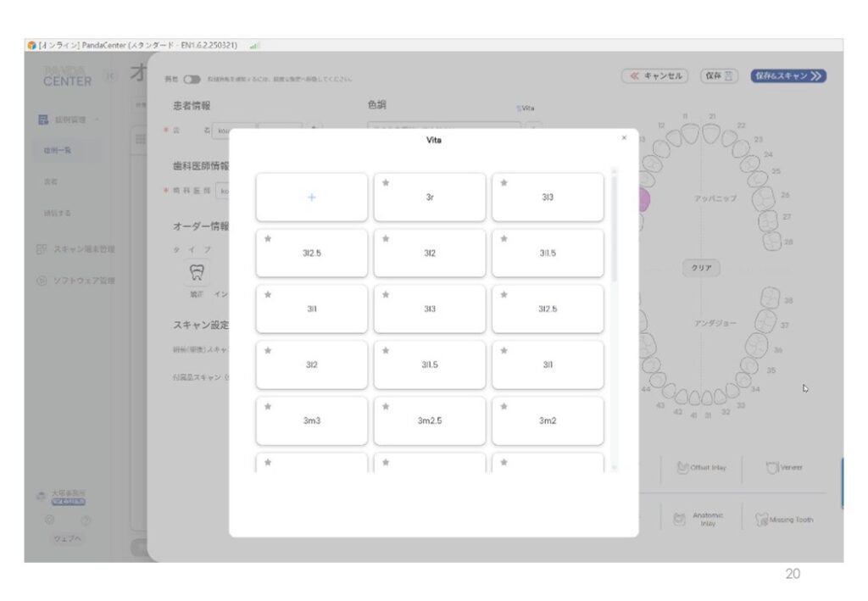Pick the 3m3 shade tile

(312, 421)
